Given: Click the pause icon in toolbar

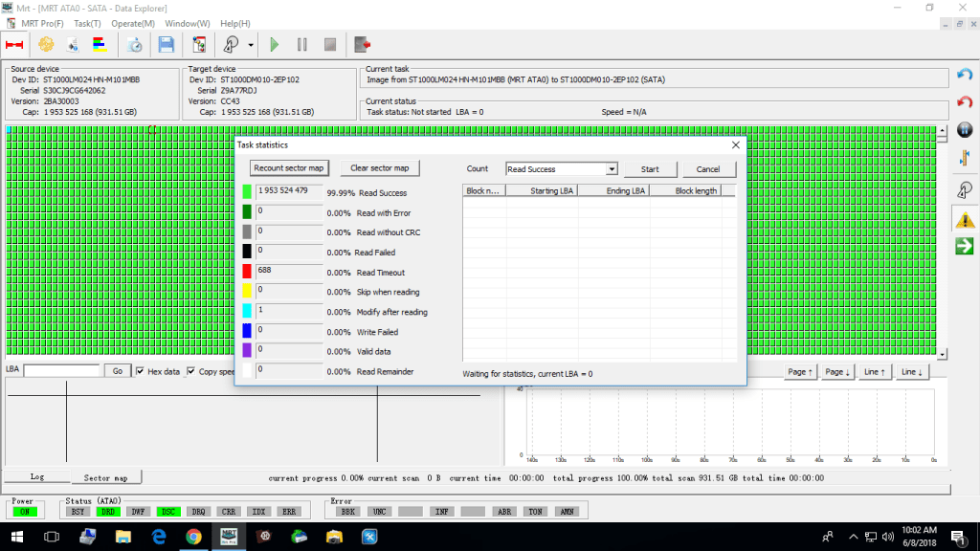Looking at the screenshot, I should (302, 44).
